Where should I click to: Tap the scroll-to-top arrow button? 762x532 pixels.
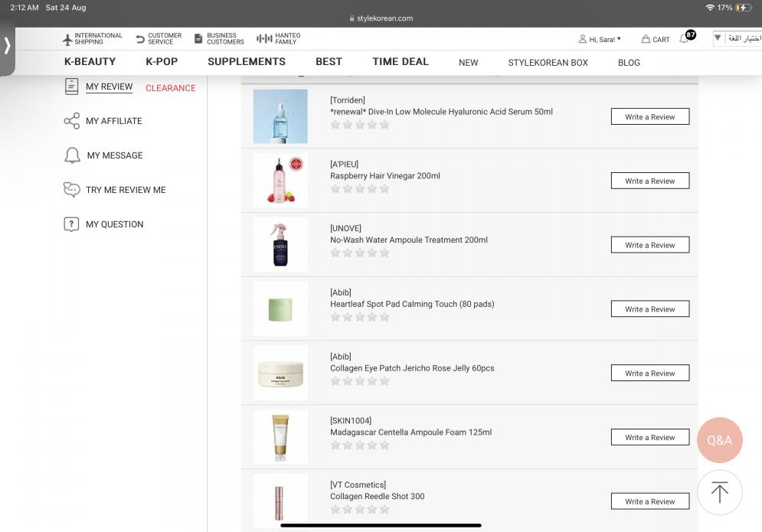[x=719, y=492]
